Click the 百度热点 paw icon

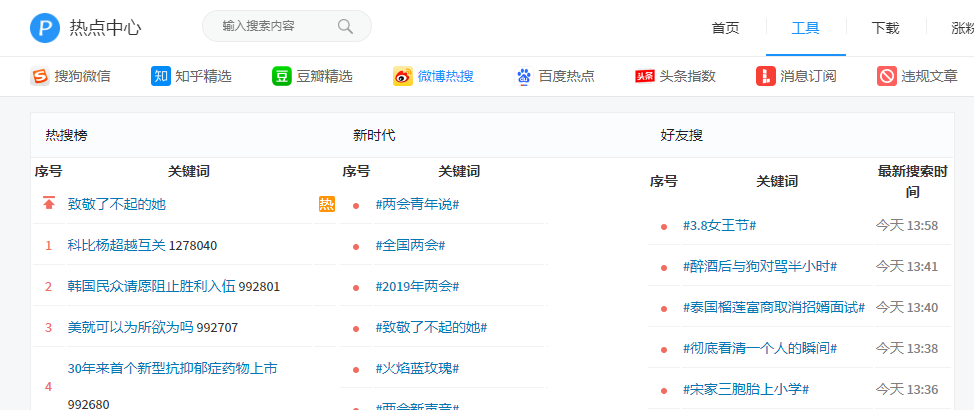pos(524,76)
